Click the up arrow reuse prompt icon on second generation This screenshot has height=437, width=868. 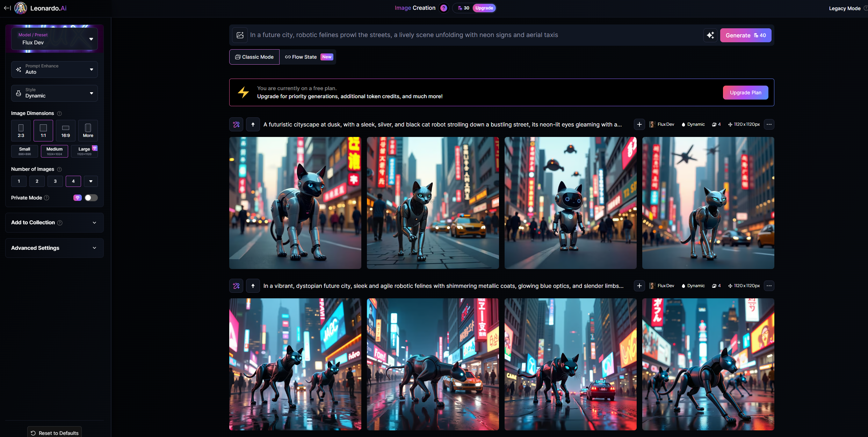(x=253, y=286)
